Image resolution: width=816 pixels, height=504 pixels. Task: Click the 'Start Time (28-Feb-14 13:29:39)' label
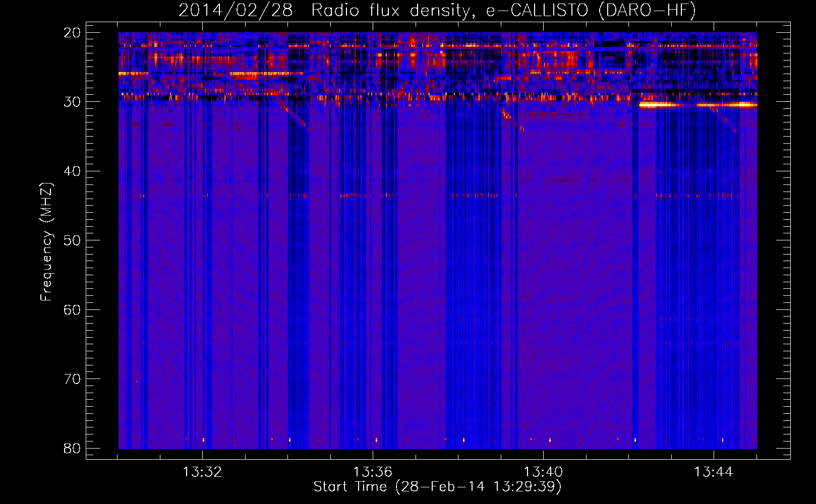(x=437, y=487)
